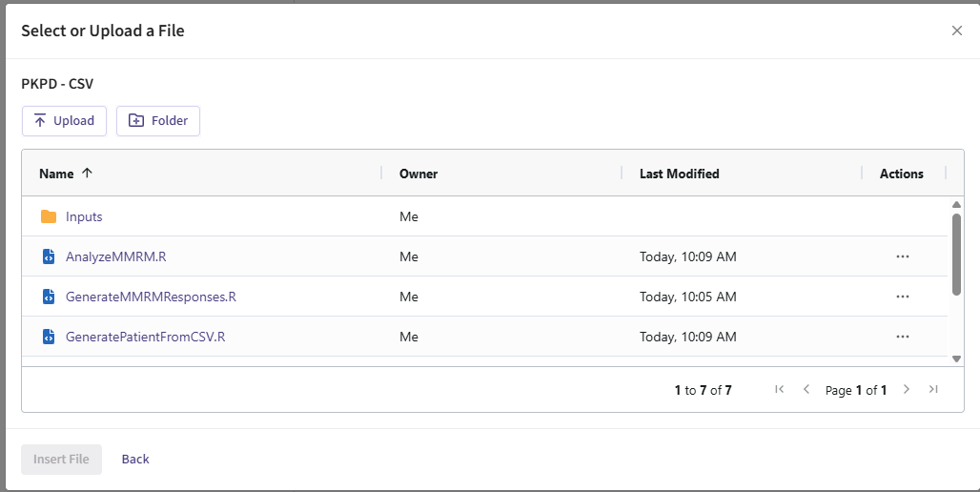Viewport: 980px width, 492px height.
Task: Select the AnalyzeMMRM.R file
Action: tap(115, 256)
